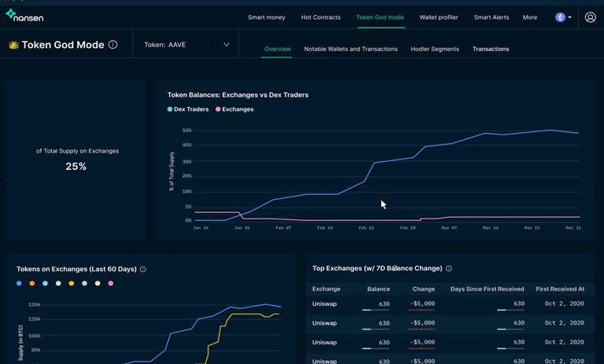Click the Feb 28 x-axis label
This screenshot has height=364, width=604.
coord(407,228)
